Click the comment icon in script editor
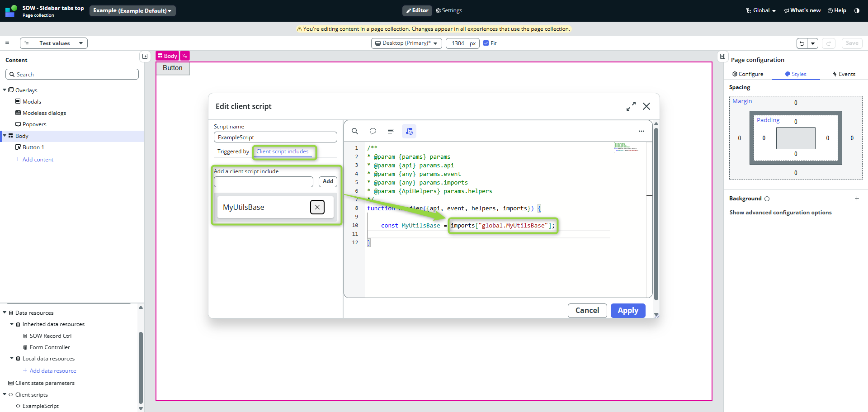Viewport: 868px width, 412px height. (x=373, y=131)
